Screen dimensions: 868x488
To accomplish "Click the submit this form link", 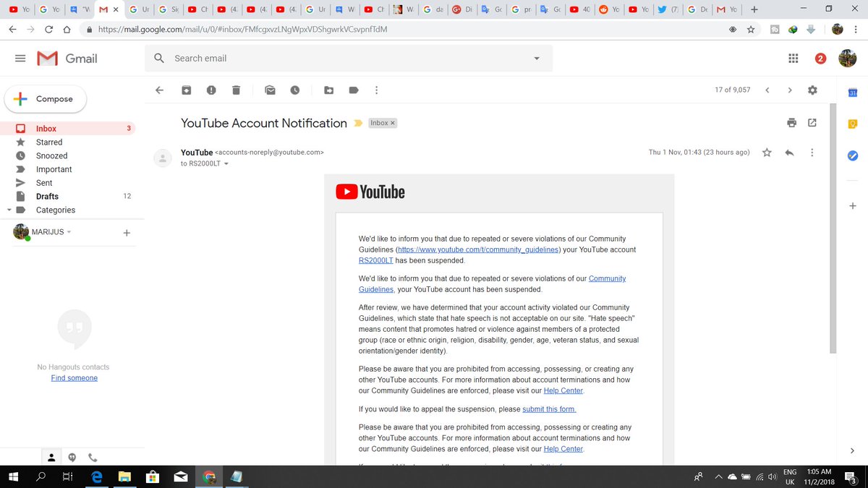I will [x=549, y=409].
